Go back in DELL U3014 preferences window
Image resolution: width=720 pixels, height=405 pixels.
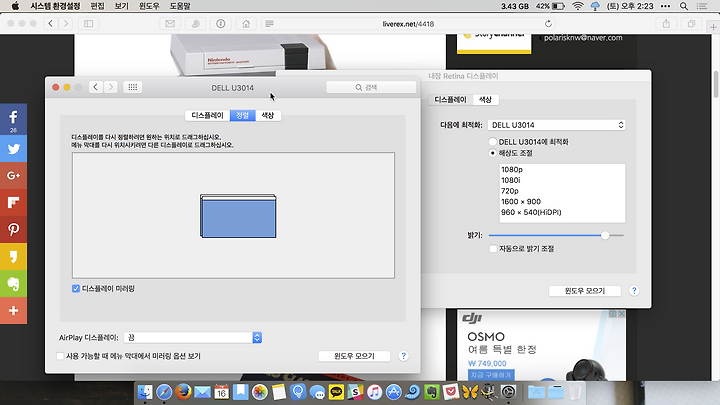tap(96, 87)
